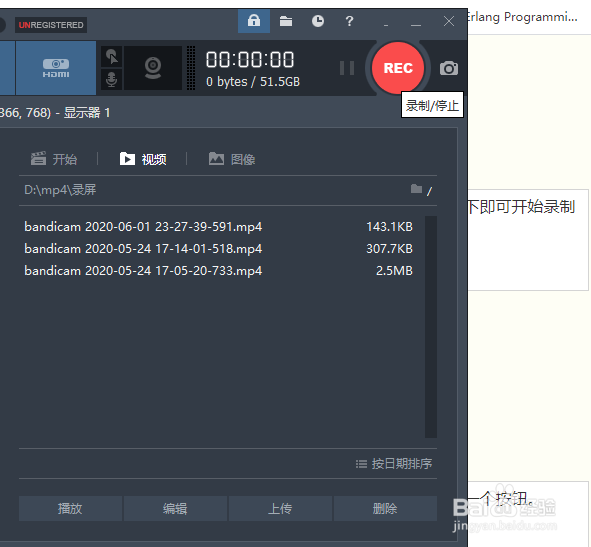Select bandicam 2020-05-24 17-05-20-733.mp4
Image resolution: width=591 pixels, height=547 pixels.
[x=143, y=270]
